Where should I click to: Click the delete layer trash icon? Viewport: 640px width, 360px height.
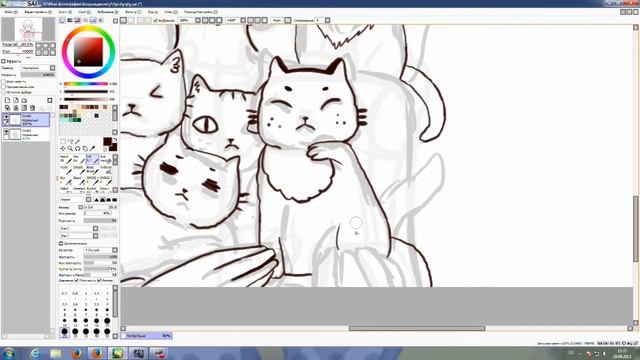click(33, 108)
